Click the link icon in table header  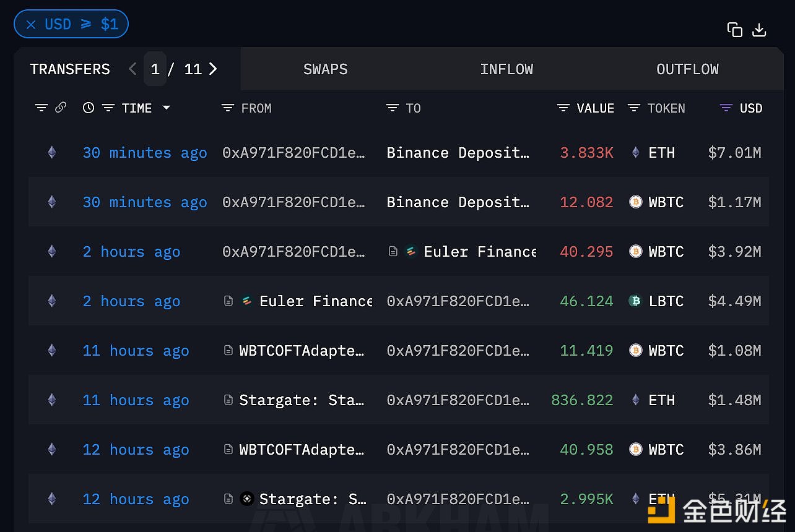click(61, 108)
